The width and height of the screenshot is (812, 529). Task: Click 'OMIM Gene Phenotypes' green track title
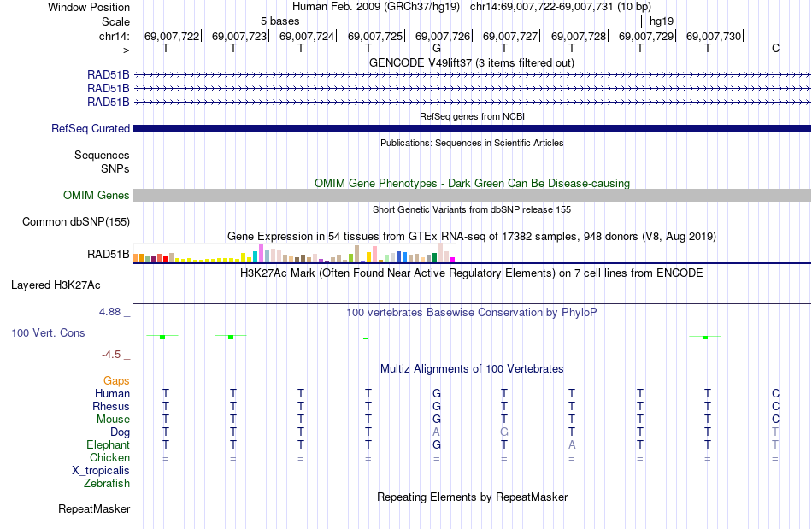pos(472,183)
